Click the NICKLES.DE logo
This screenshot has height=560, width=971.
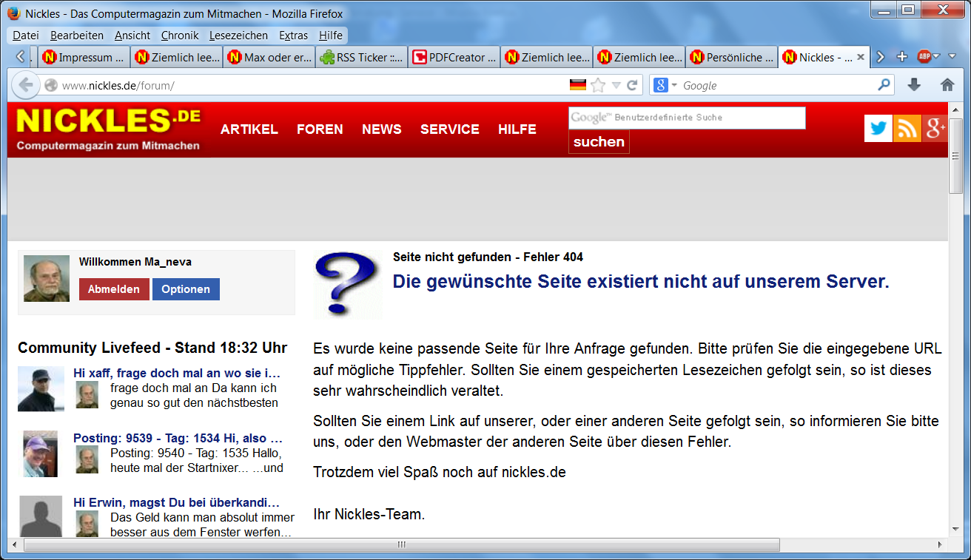[108, 129]
